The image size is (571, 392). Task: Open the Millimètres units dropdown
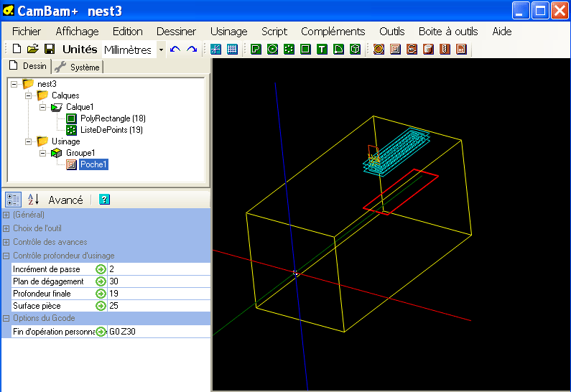pos(161,50)
